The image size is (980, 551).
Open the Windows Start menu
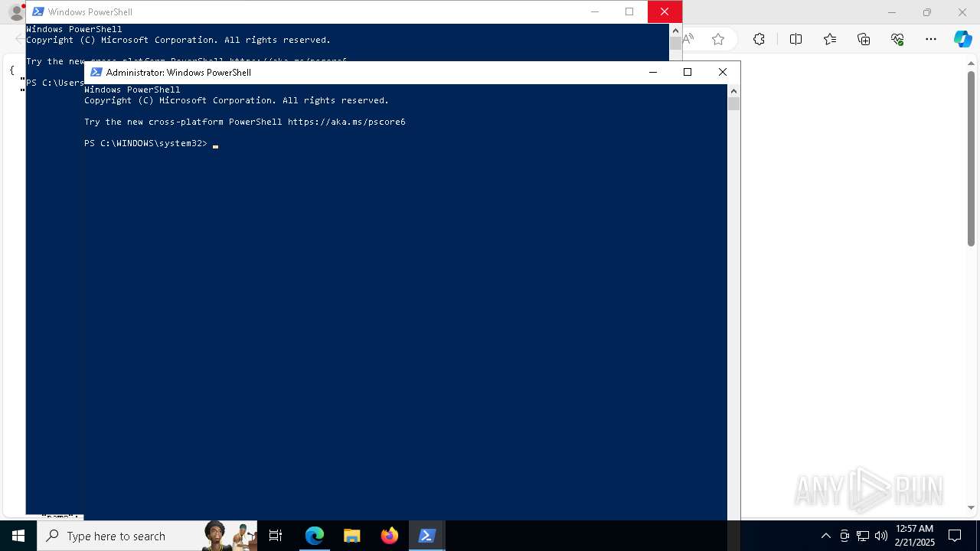(18, 536)
